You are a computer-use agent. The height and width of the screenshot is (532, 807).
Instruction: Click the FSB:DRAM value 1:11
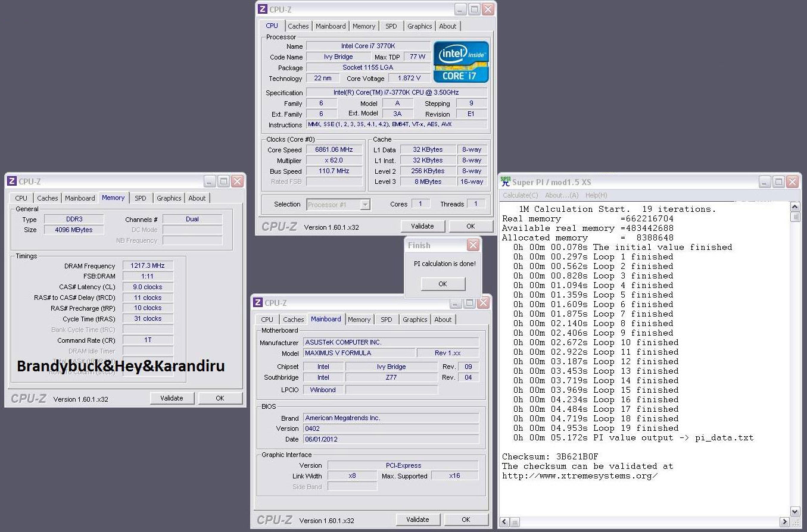coord(148,276)
